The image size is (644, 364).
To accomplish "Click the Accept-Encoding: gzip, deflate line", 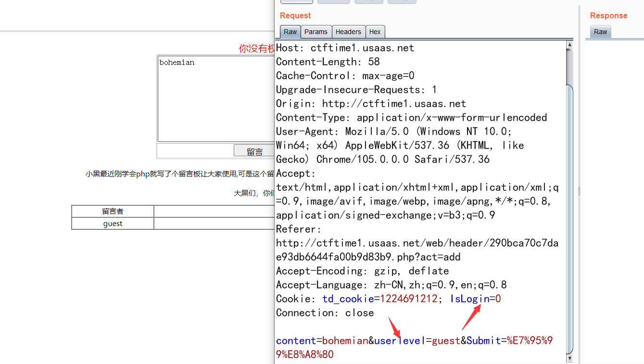I will click(362, 271).
